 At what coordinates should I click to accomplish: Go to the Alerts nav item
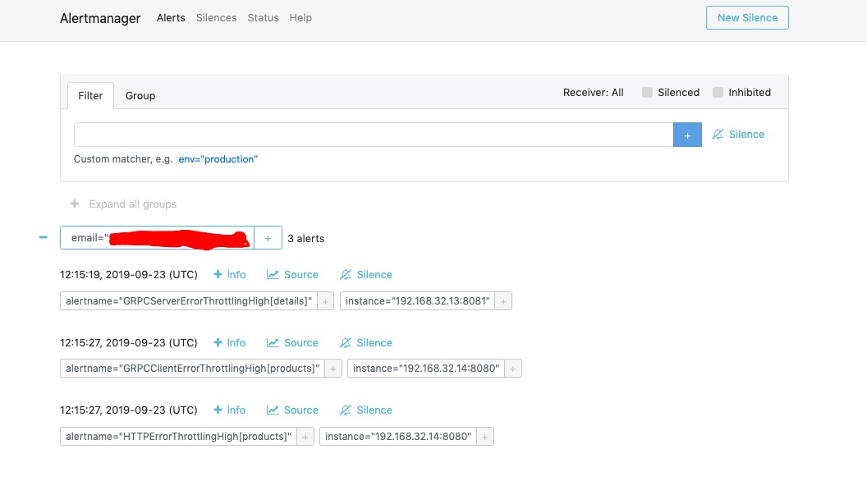click(x=171, y=18)
